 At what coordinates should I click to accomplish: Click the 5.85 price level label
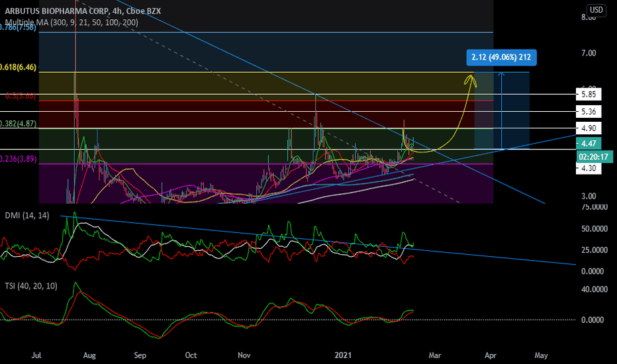pos(589,95)
